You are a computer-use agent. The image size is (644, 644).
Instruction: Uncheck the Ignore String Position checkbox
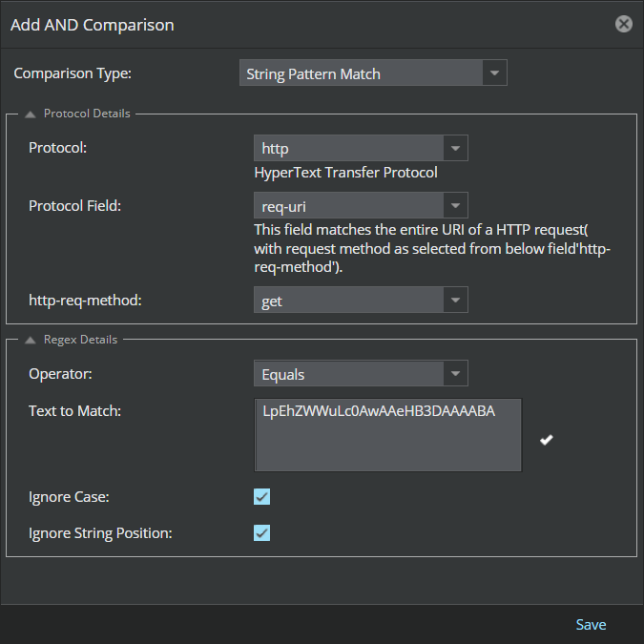(261, 532)
